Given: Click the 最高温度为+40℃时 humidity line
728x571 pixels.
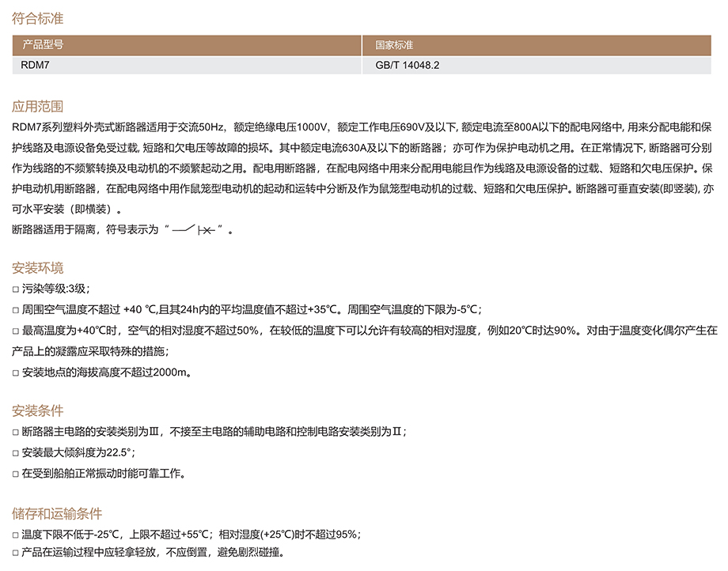Looking at the screenshot, I should coord(317,331).
